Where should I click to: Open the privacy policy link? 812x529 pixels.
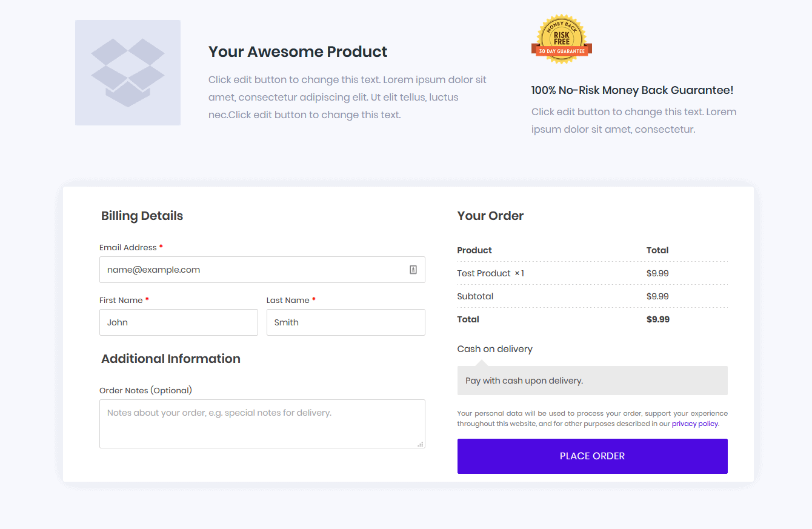tap(695, 424)
